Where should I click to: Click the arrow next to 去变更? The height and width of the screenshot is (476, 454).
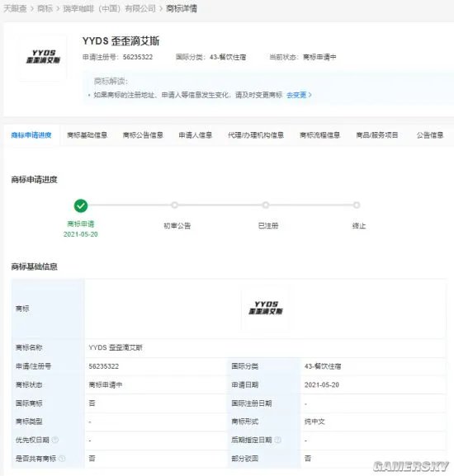310,95
